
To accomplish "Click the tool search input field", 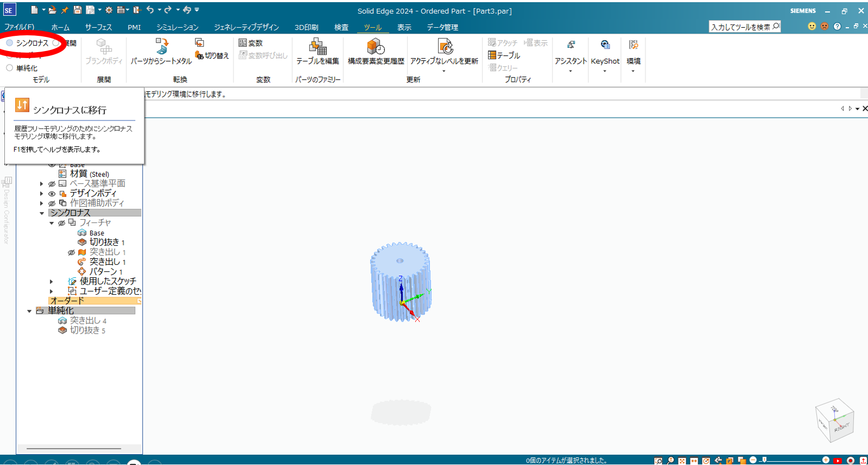I will pos(740,27).
